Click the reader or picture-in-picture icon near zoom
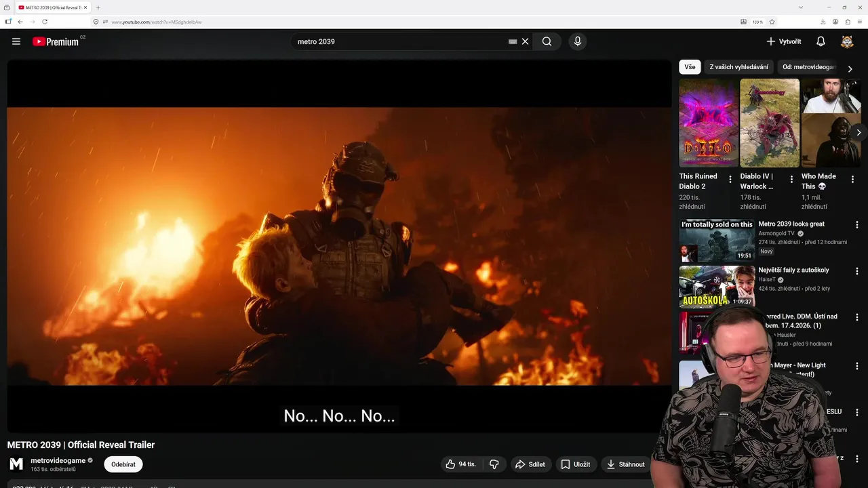Screen dimensions: 868x488 point(743,22)
